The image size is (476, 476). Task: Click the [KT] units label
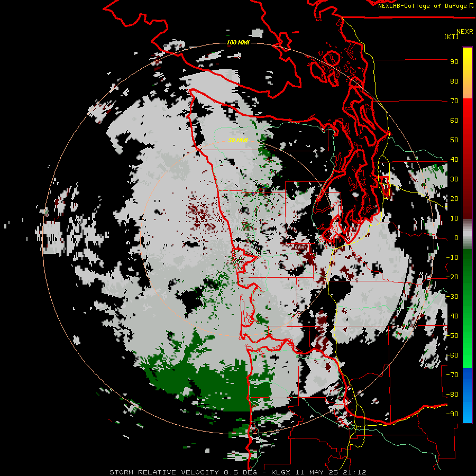[x=452, y=36]
